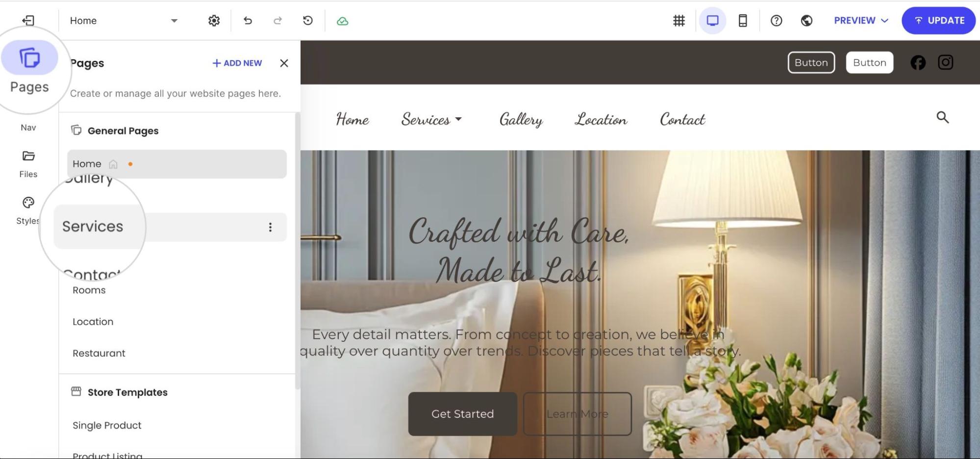Select the Every detail matters paragraph
Viewport: 980px width, 459px height.
(521, 343)
